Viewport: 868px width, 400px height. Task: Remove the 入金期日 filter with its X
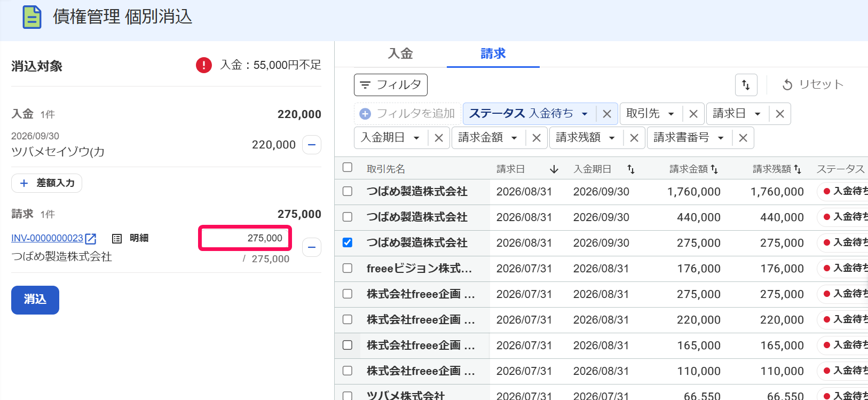439,138
